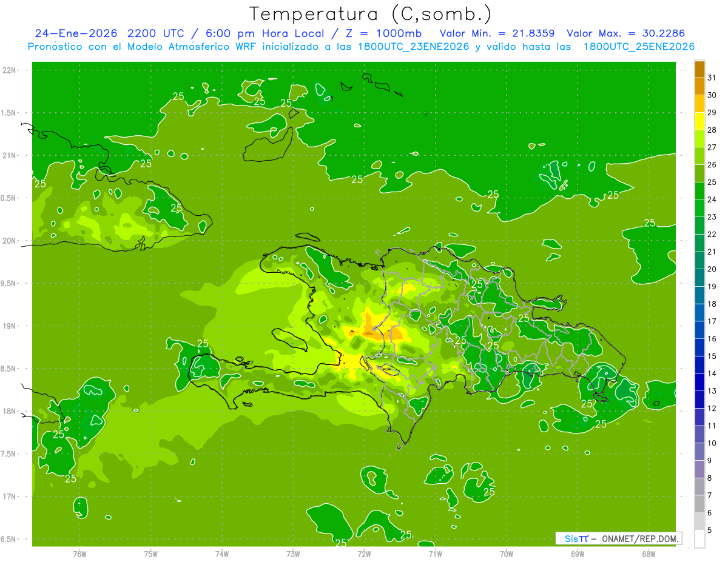Click the '76W' longitude label
Viewport: 728px width, 562px height.
(x=79, y=554)
